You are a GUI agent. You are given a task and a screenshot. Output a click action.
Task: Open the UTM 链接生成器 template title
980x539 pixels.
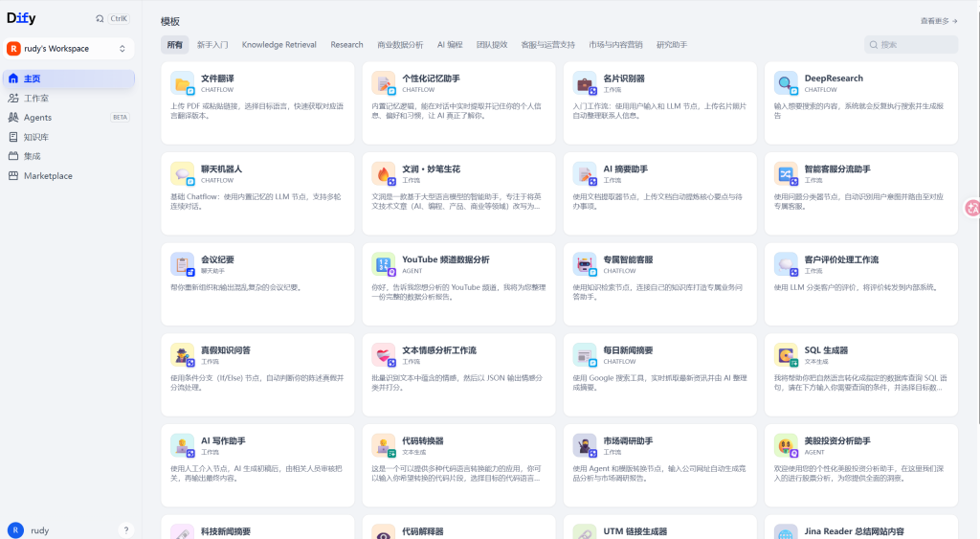tap(635, 531)
